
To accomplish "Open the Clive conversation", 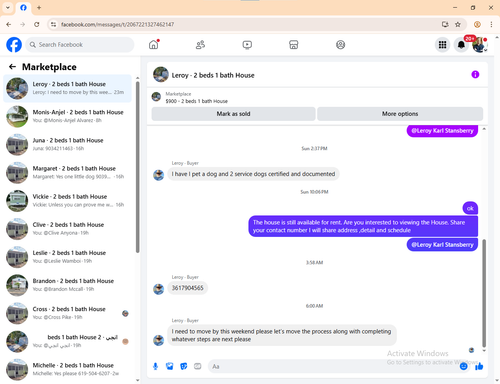I will point(67,229).
